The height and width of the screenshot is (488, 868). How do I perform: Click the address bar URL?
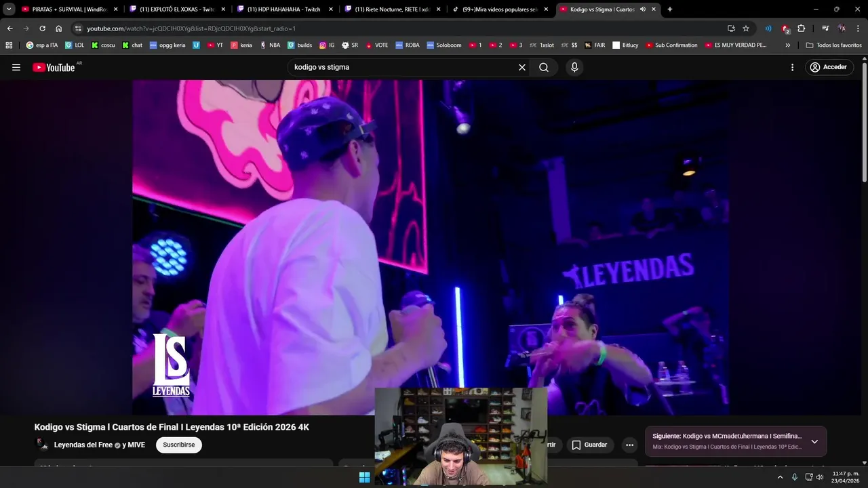click(191, 28)
